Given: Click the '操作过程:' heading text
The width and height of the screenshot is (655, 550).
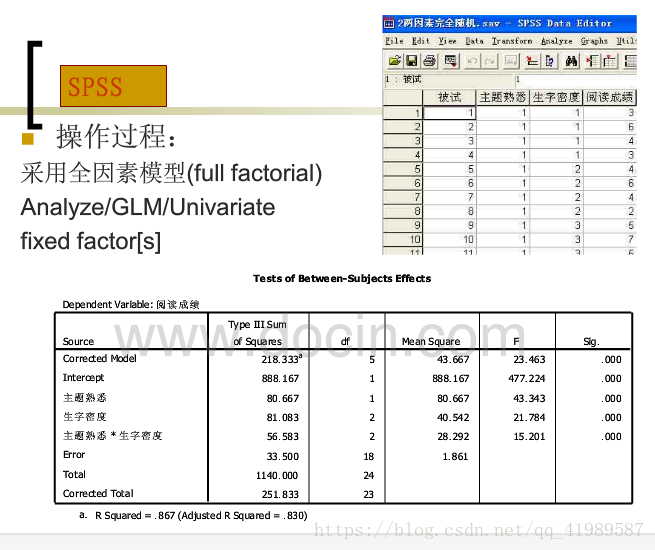Looking at the screenshot, I should 116,137.
